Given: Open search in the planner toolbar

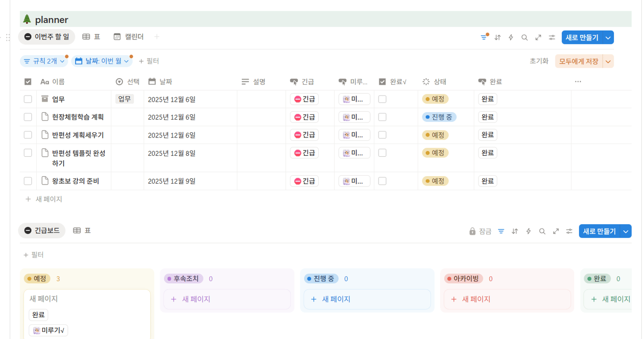Looking at the screenshot, I should [524, 37].
